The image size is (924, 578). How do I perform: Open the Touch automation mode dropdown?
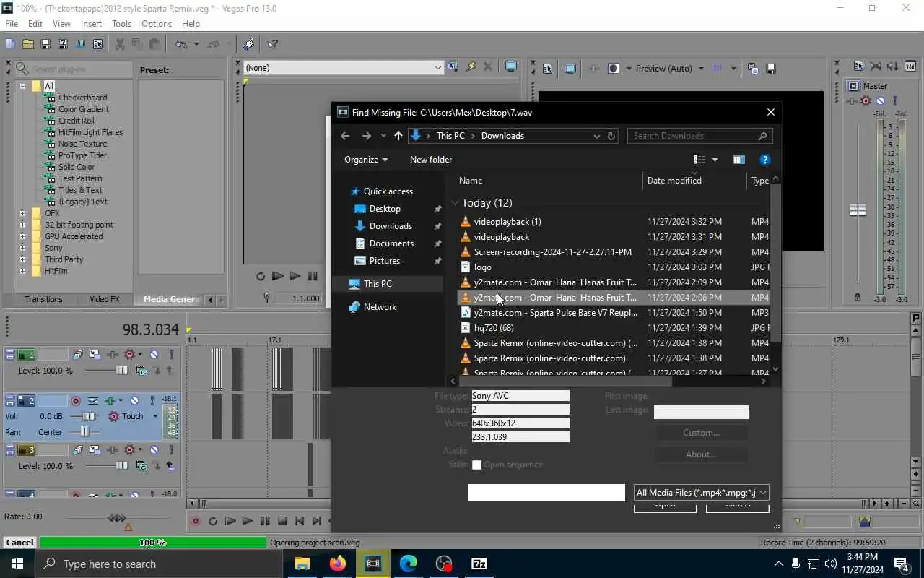click(x=155, y=416)
